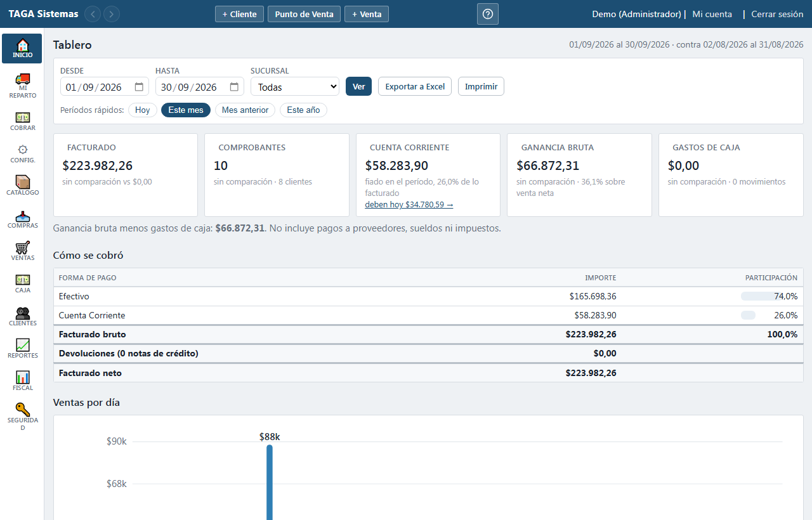Open the Cobrar section icon
812x520 pixels.
tap(23, 117)
